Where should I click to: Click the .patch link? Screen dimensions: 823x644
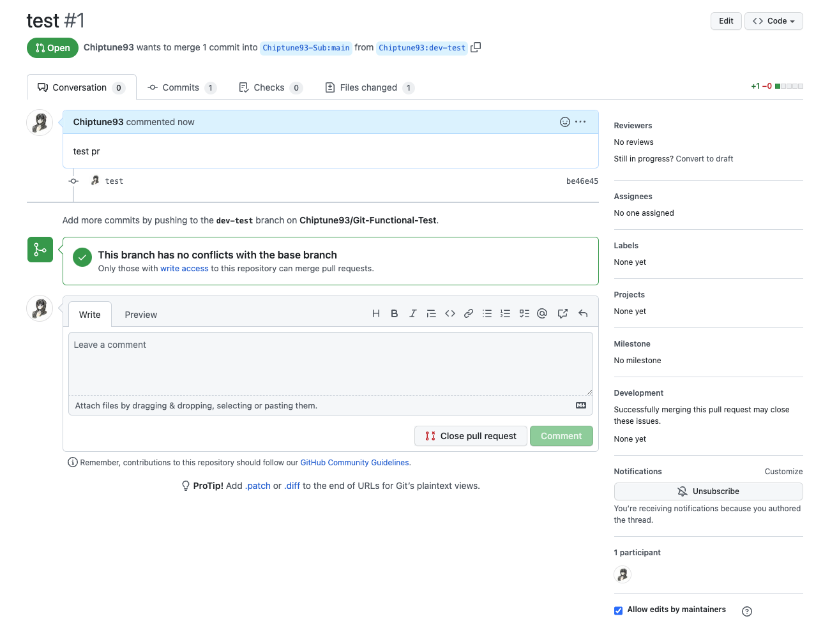pyautogui.click(x=258, y=486)
